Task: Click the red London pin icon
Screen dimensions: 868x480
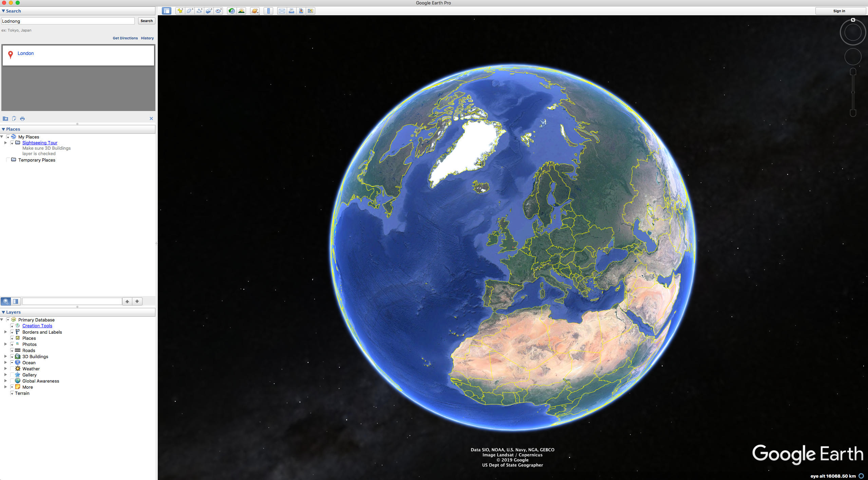Action: pos(11,55)
